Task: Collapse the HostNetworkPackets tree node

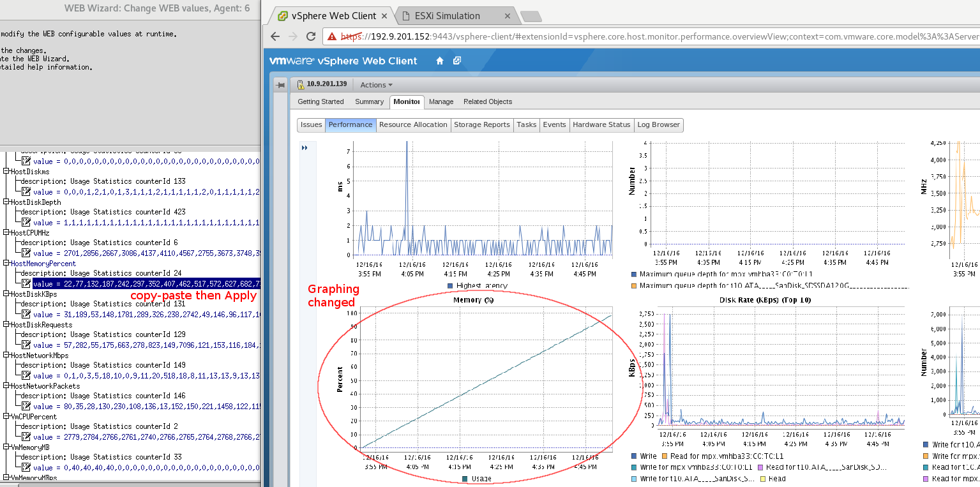Action: (x=6, y=386)
